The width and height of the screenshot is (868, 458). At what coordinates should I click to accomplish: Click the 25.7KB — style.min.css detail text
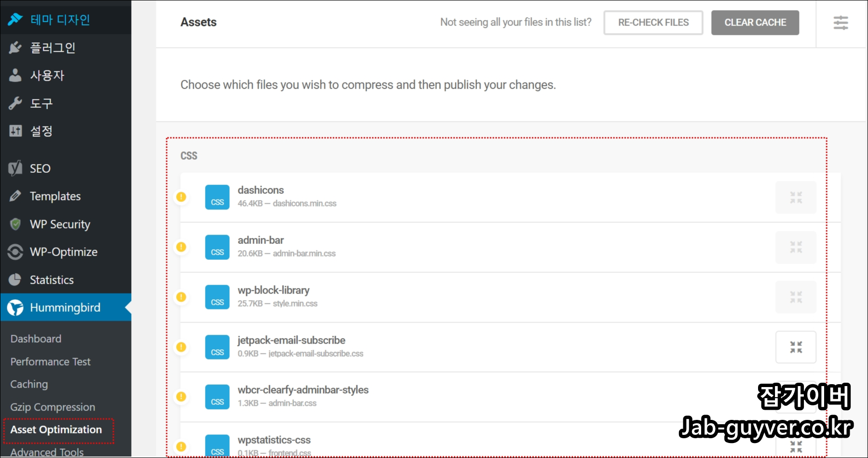click(x=277, y=304)
